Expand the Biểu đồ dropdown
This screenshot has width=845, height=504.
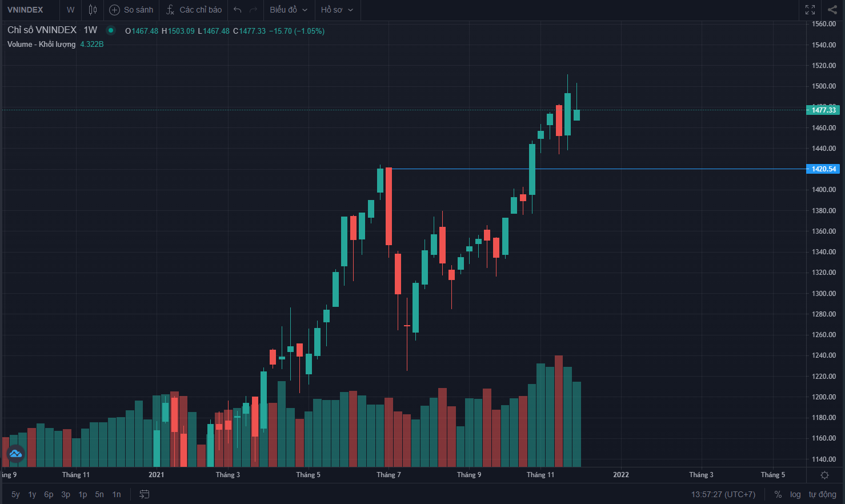click(x=289, y=10)
